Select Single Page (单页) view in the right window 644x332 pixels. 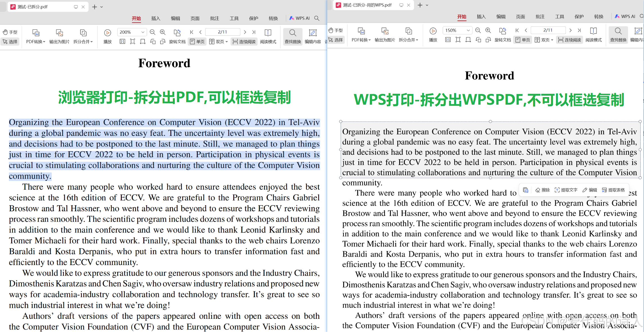click(x=523, y=40)
